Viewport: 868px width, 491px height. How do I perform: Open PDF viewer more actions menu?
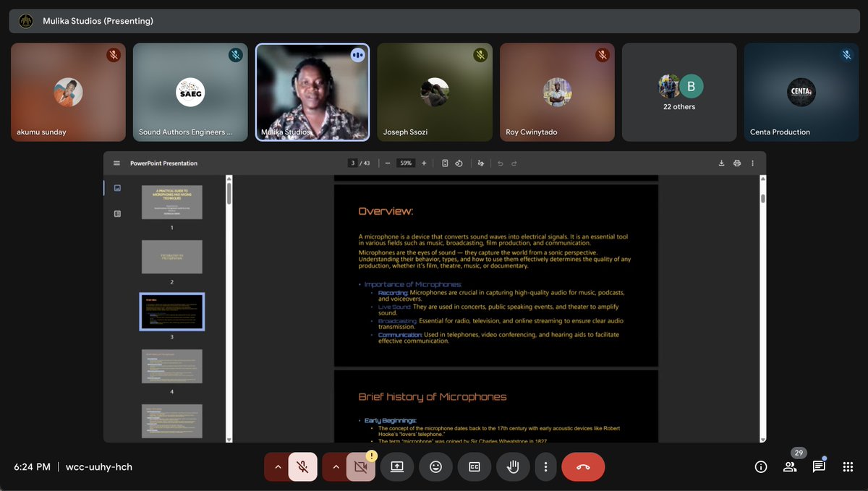[752, 163]
